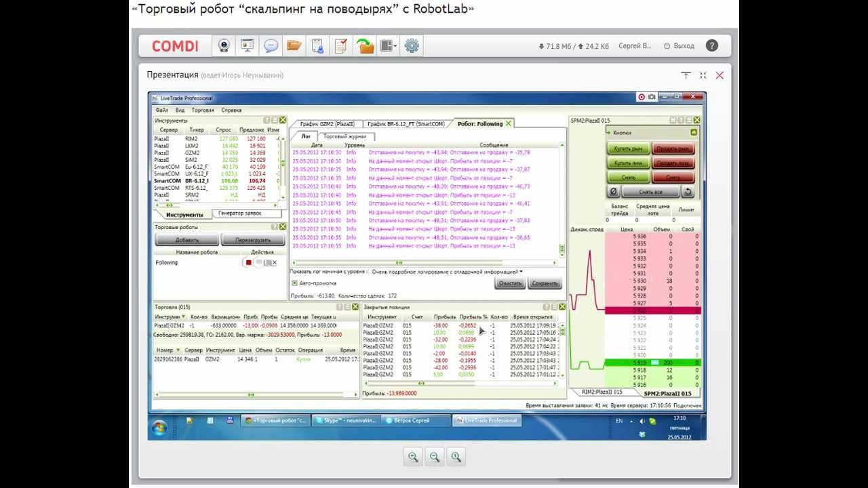The image size is (868, 488).
Task: Click the user name Сергей В...
Action: 635,46
